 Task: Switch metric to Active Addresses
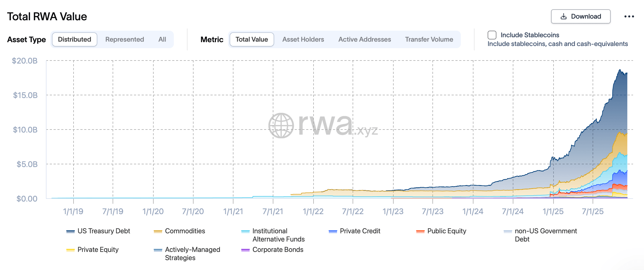(x=364, y=39)
